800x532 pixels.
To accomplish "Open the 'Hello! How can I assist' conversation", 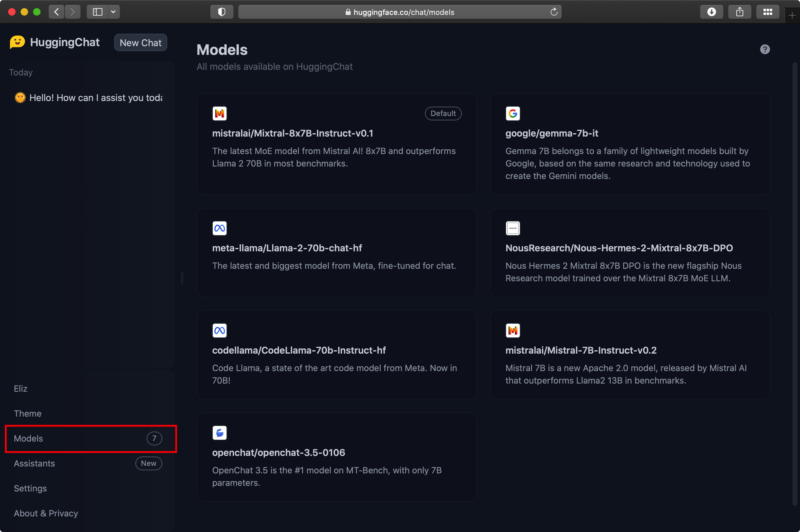I will (88, 98).
